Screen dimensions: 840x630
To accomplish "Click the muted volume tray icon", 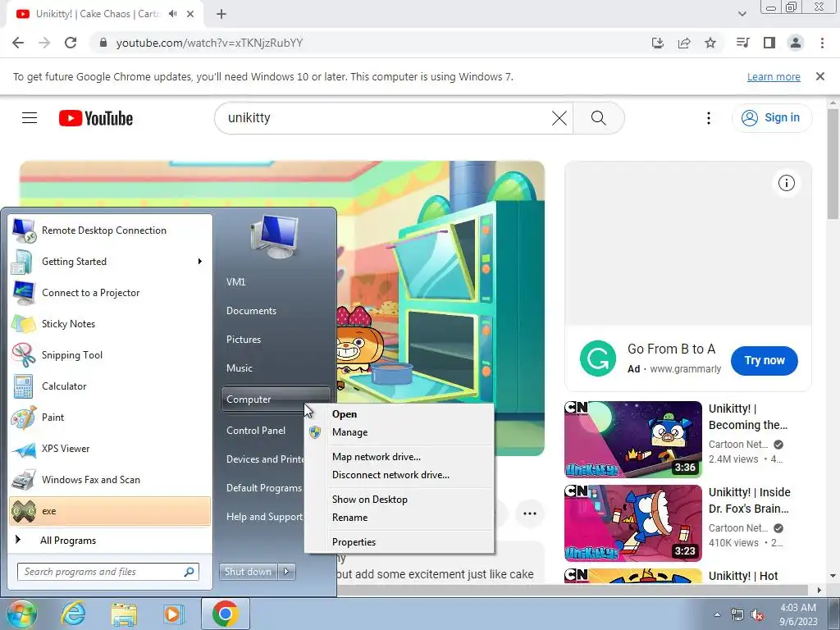I will click(757, 615).
